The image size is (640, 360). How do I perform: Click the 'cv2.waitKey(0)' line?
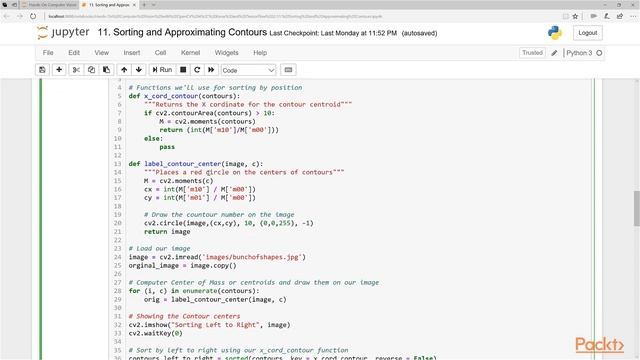(x=156, y=333)
